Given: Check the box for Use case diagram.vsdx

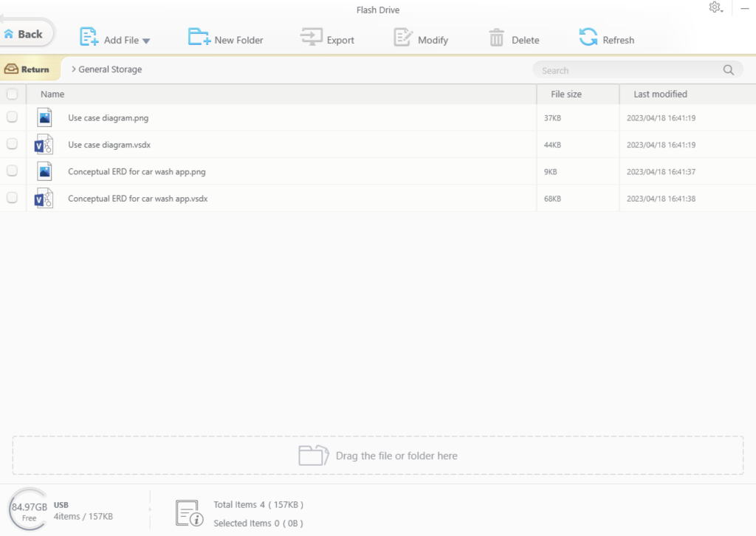Looking at the screenshot, I should tap(12, 144).
